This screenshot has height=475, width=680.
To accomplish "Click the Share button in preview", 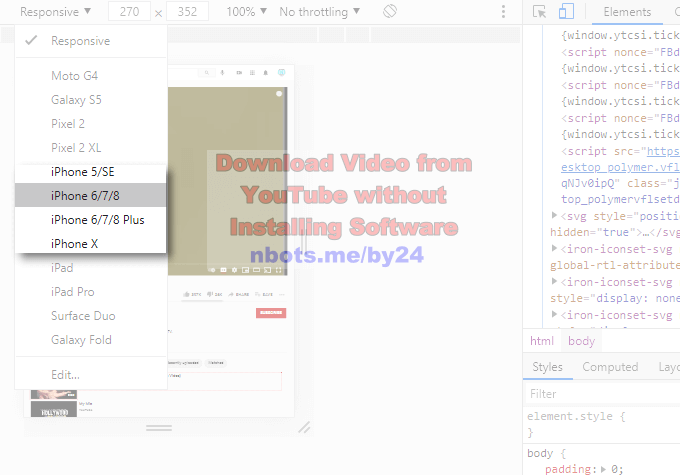I will click(x=239, y=294).
